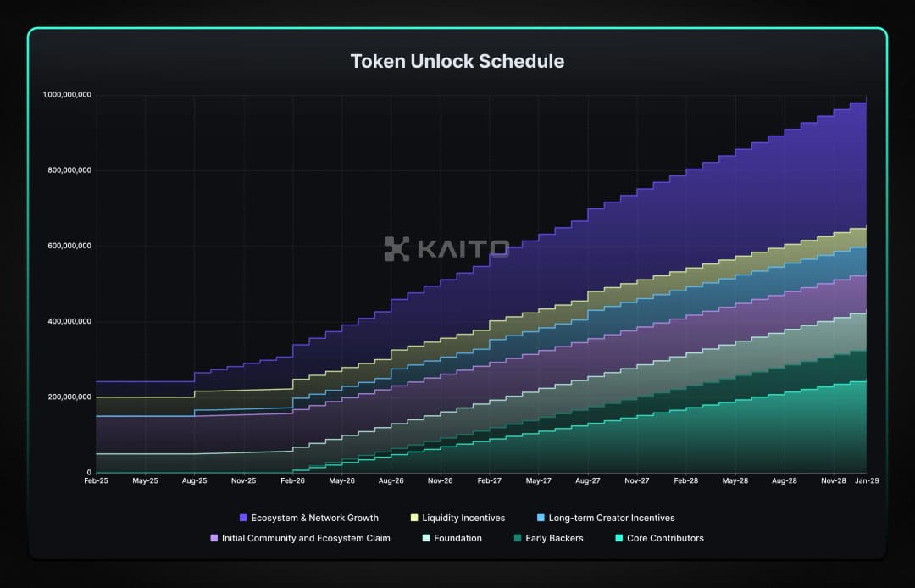The height and width of the screenshot is (588, 915).
Task: Click the Kaito logo icon watermark
Action: [396, 248]
